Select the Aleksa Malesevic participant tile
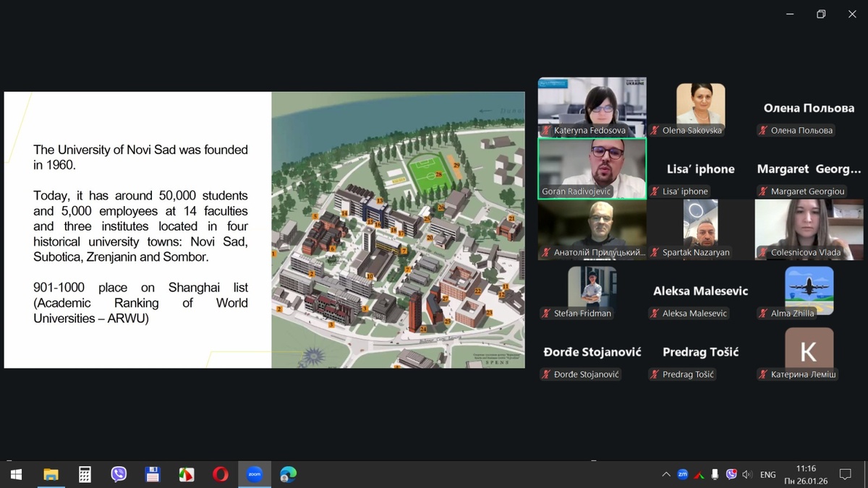This screenshot has width=868, height=488. coord(700,291)
